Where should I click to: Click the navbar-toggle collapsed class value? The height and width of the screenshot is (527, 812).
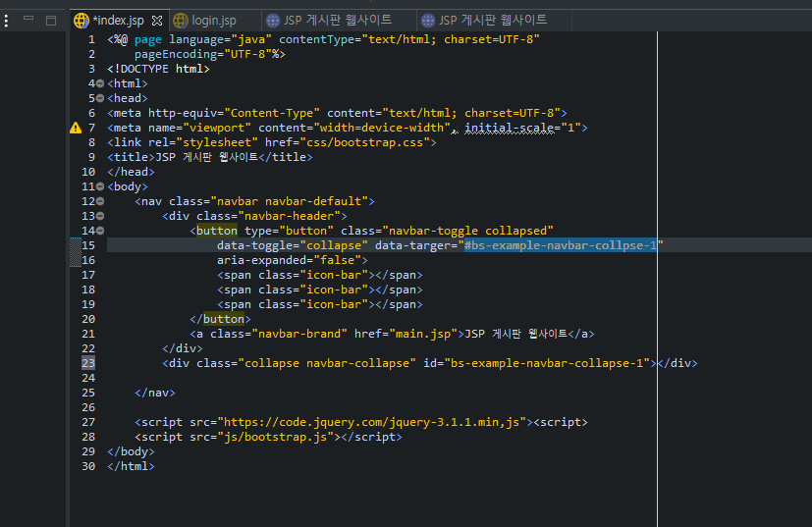coord(467,231)
